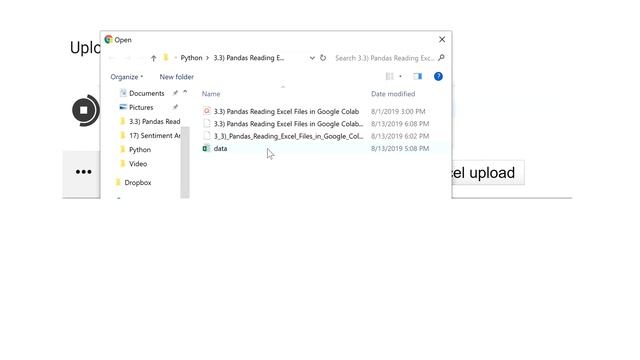Click the Excel icon beside data
This screenshot has width=640, height=360.
[x=207, y=149]
